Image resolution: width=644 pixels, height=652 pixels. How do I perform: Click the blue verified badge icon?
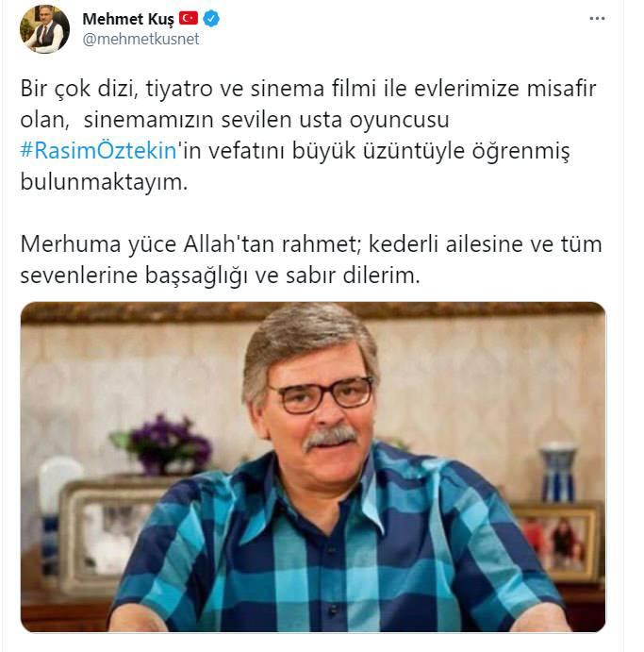(x=211, y=19)
